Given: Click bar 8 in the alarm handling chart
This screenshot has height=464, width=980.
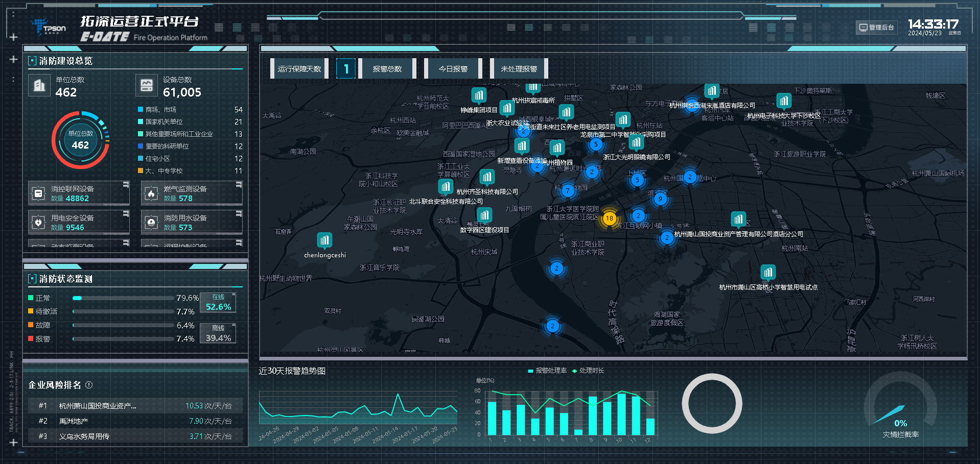Looking at the screenshot, I should pyautogui.click(x=593, y=416).
